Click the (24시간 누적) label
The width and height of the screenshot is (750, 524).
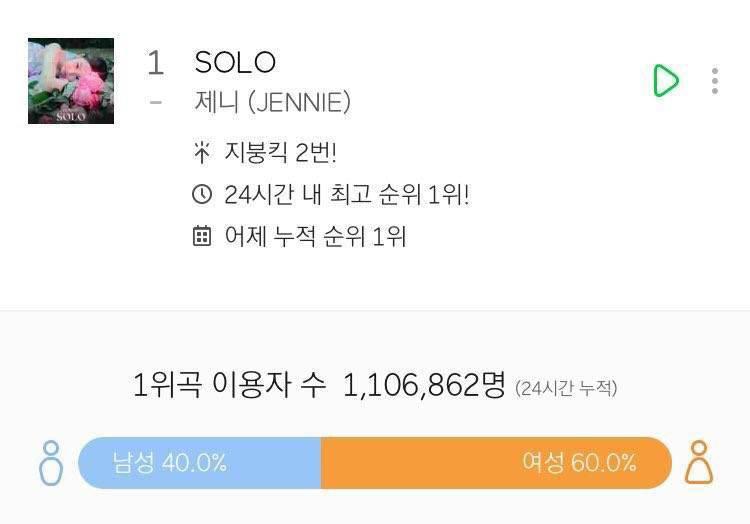tap(566, 388)
